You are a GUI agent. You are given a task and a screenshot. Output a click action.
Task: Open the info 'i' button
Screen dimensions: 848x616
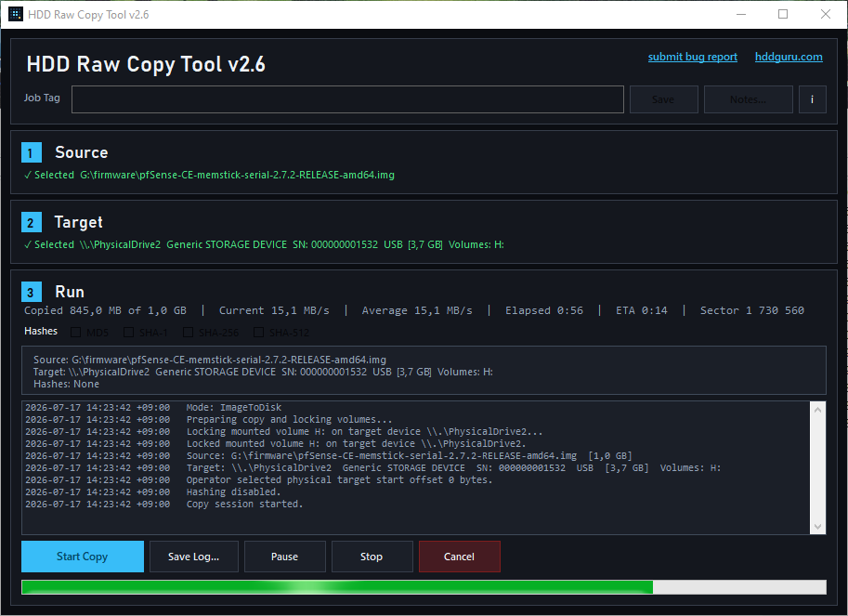[813, 99]
